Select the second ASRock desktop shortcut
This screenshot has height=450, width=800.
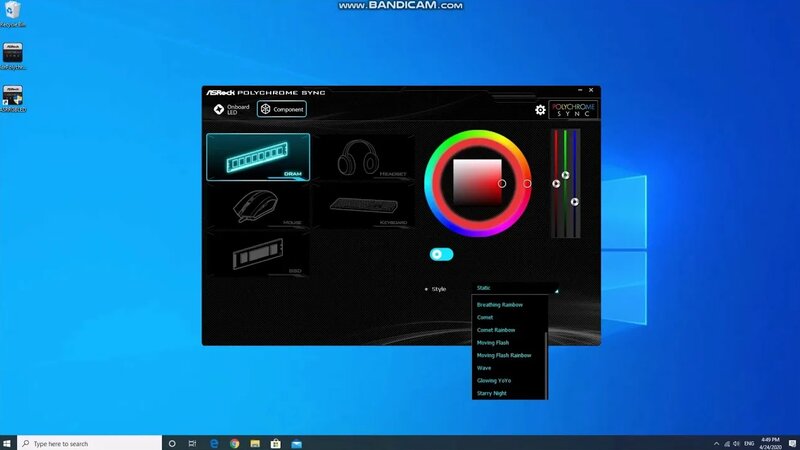pos(13,56)
